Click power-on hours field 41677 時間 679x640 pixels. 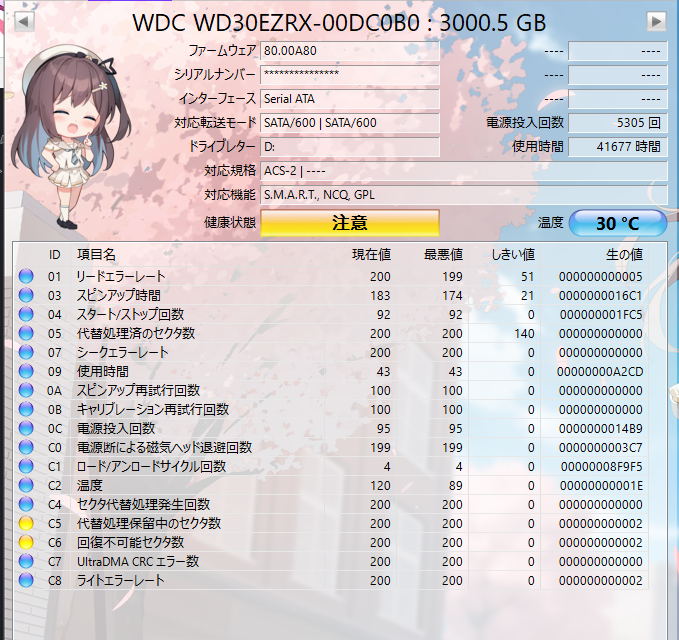click(618, 147)
